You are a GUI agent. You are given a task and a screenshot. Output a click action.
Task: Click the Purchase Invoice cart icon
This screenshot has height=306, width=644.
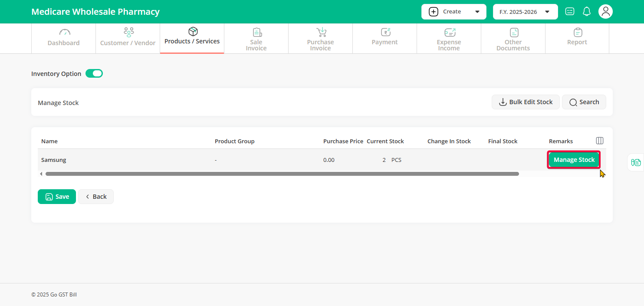tap(321, 32)
